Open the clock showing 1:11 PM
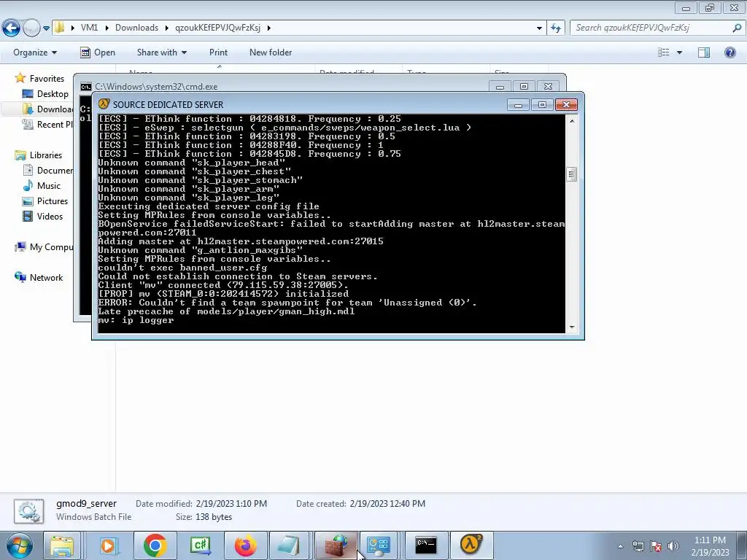 [x=710, y=545]
